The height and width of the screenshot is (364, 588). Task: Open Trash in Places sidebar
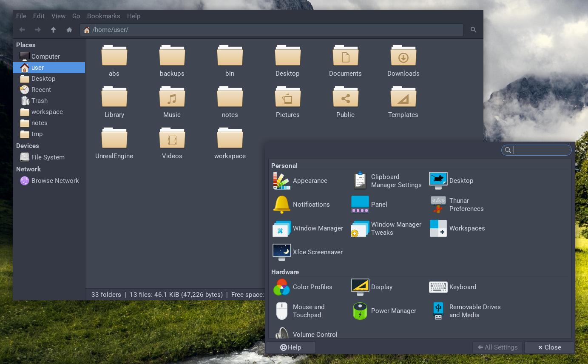(x=49, y=101)
